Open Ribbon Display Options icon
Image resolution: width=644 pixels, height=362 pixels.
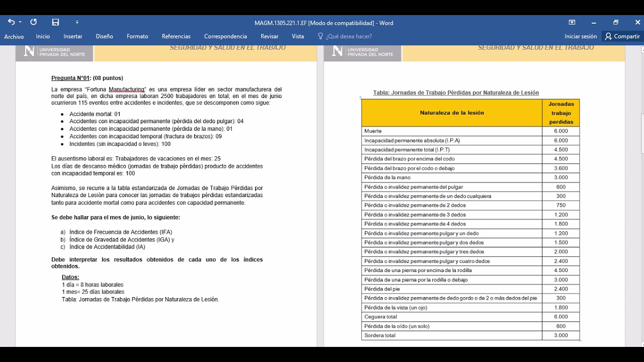[572, 23]
